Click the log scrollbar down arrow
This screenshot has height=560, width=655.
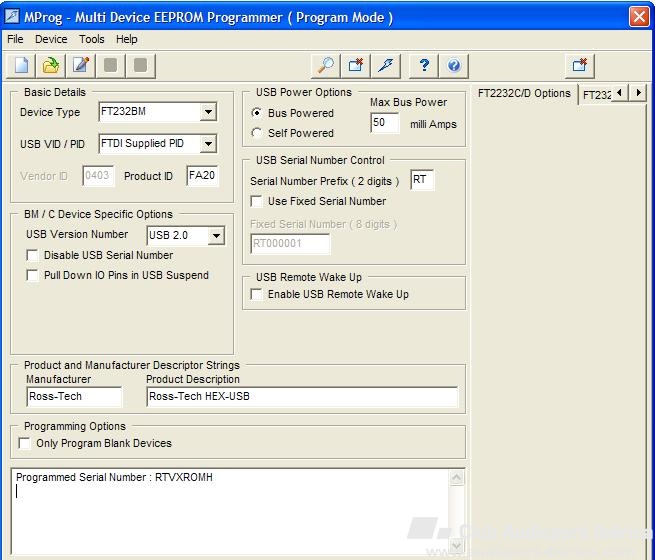[457, 545]
